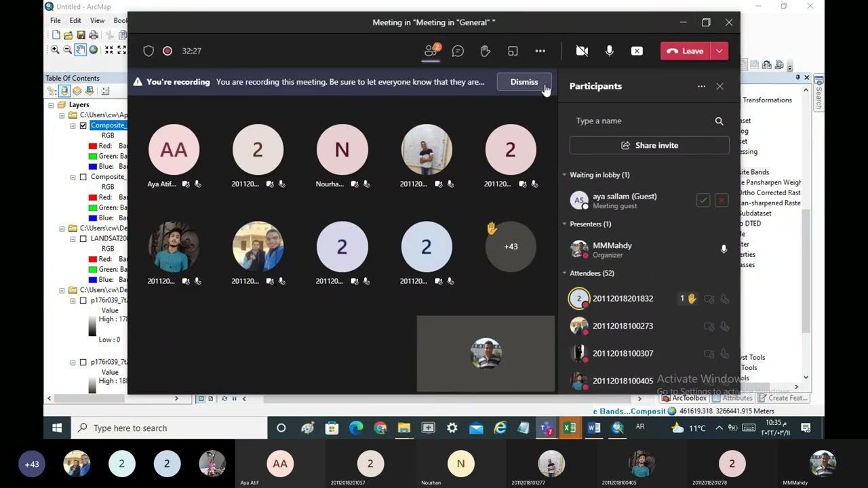868x488 pixels.
Task: Click the +43 more participants tile
Action: tap(511, 247)
